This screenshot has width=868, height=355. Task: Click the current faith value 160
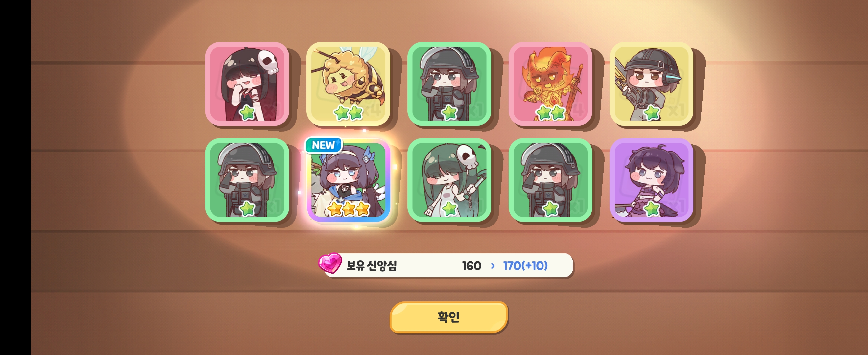click(471, 266)
